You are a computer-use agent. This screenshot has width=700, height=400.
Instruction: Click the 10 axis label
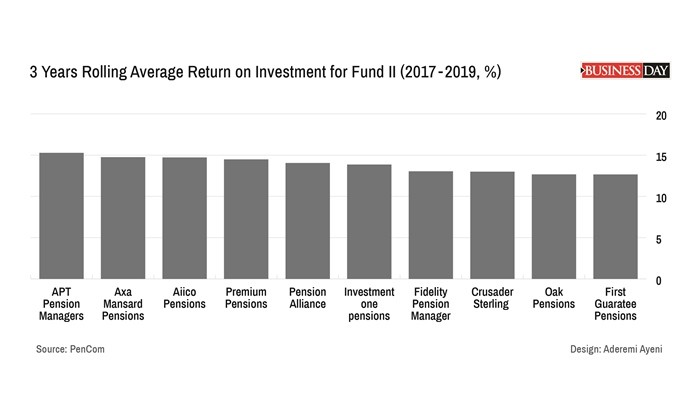(660, 198)
